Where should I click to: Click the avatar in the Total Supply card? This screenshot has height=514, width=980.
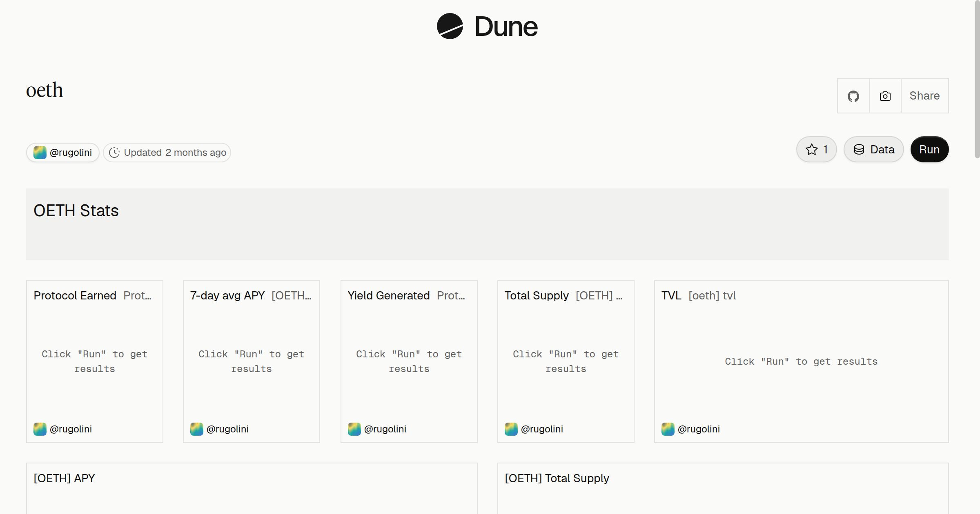[511, 429]
